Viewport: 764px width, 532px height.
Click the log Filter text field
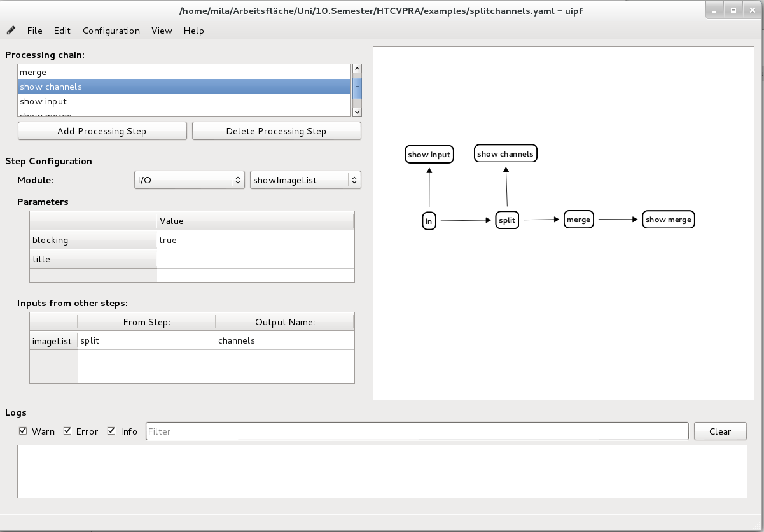tap(417, 431)
